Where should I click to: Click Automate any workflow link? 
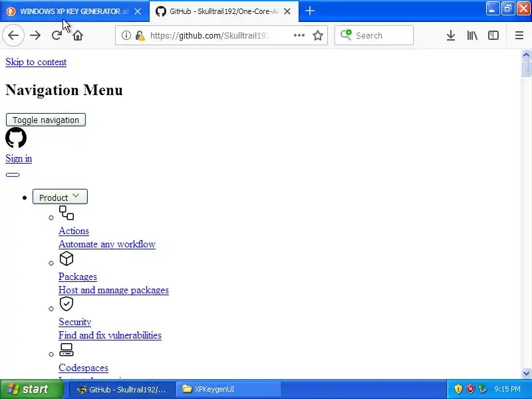click(107, 244)
